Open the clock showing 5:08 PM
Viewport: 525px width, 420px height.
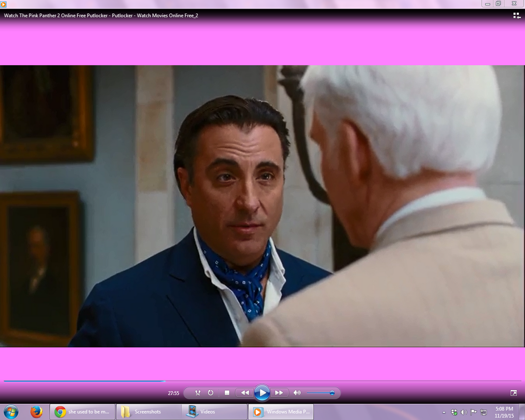coord(504,412)
